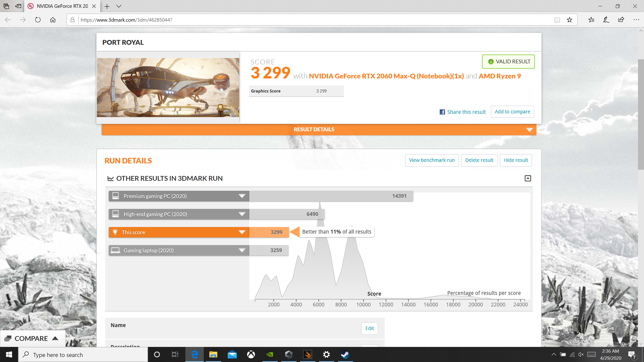644x362 pixels.
Task: Click the taskbar search box
Action: pos(83,354)
